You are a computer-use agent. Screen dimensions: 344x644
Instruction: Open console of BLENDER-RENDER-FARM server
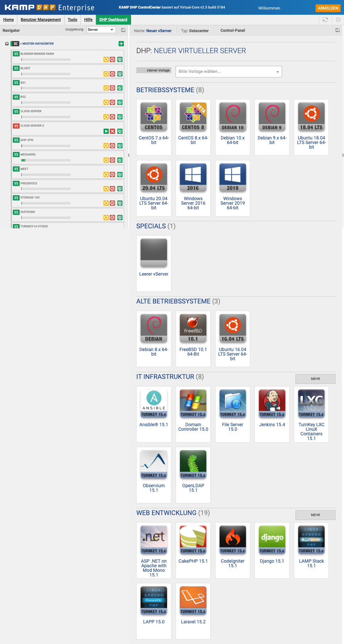tap(120, 60)
